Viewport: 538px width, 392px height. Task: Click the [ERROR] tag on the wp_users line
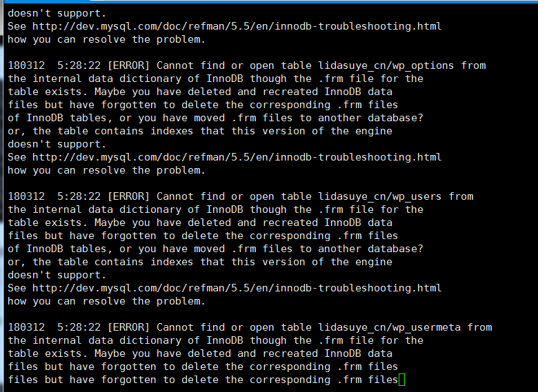(x=129, y=196)
